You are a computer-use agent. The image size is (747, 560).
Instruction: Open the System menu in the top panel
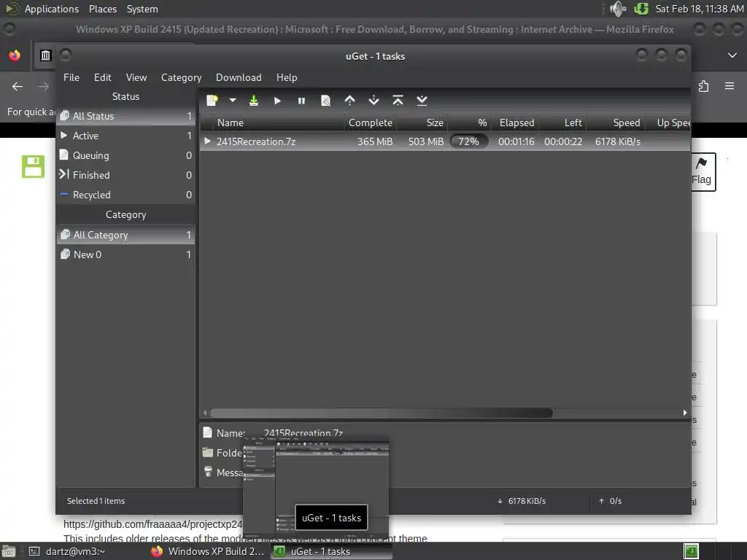pyautogui.click(x=142, y=9)
